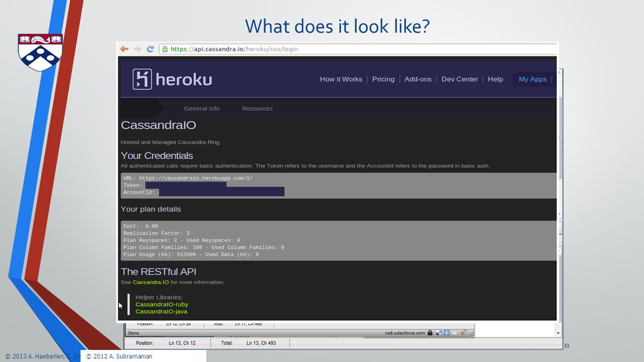Image resolution: width=644 pixels, height=362 pixels.
Task: Click the scroll-down arrow of background window
Action: tap(558, 333)
